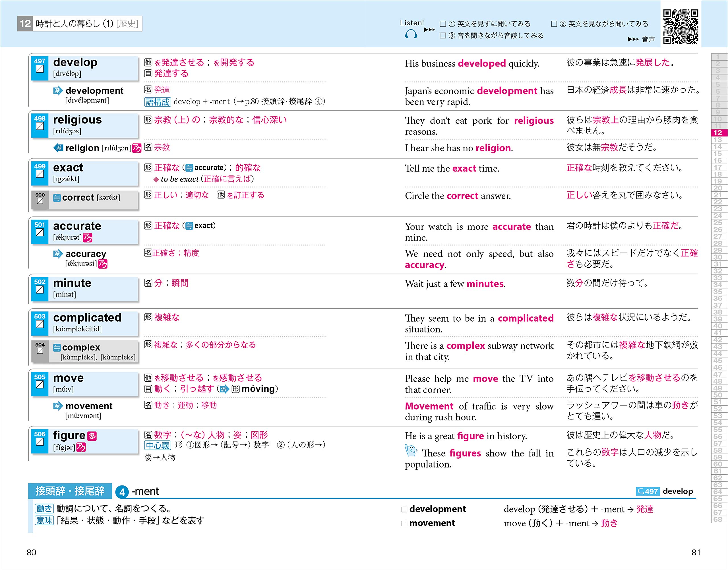Click the ghost mascot icon near figures sentence
The height and width of the screenshot is (571, 728).
point(411,450)
